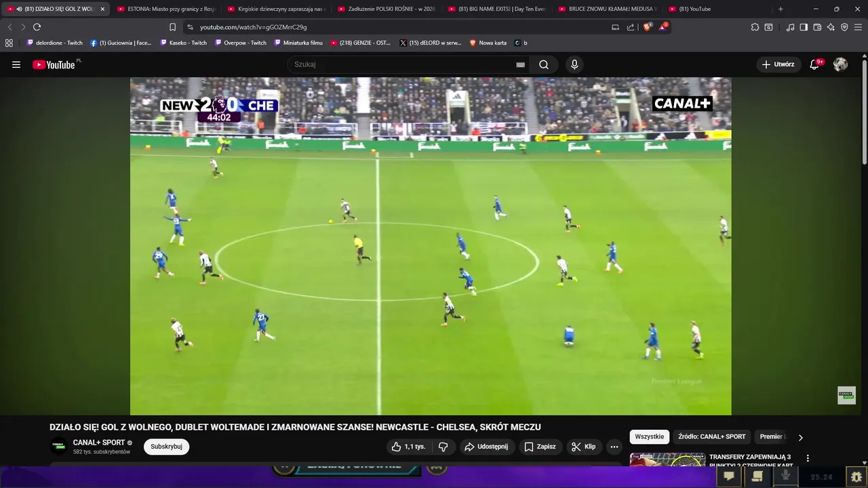The image size is (868, 488).
Task: Open the account avatar menu
Action: coord(840,64)
